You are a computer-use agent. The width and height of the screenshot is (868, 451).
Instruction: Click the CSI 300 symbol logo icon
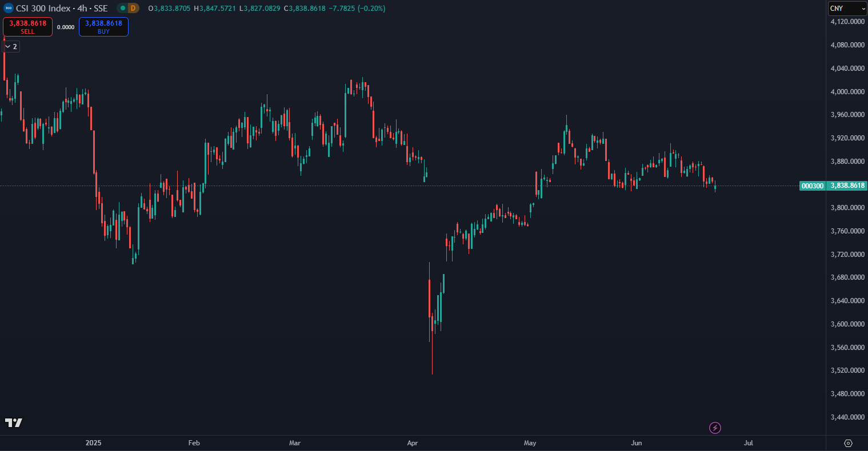pyautogui.click(x=9, y=8)
